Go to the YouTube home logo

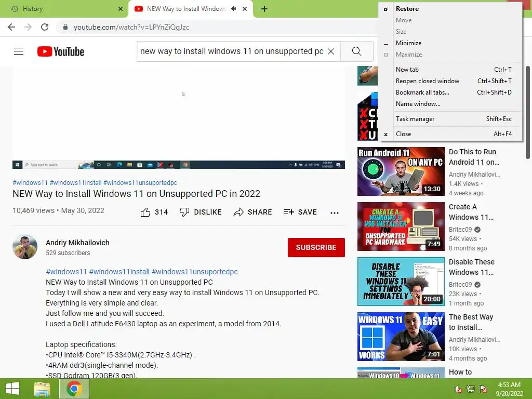click(61, 51)
